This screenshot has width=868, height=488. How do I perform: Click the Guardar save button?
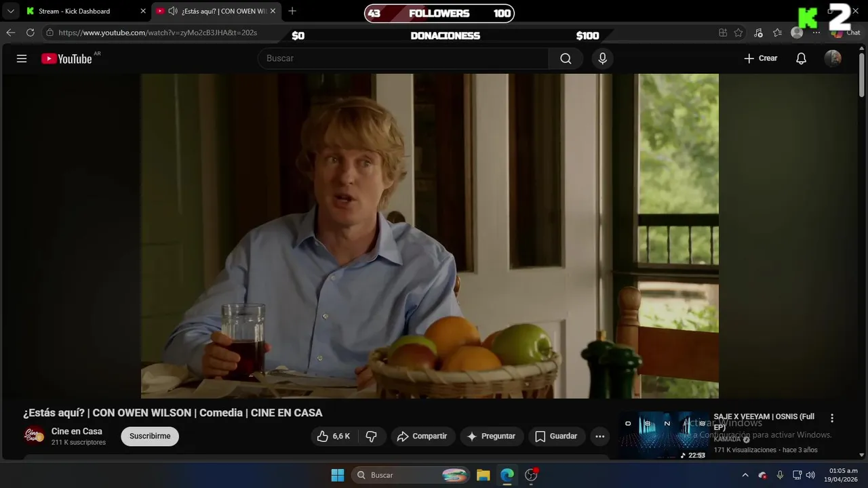click(556, 436)
